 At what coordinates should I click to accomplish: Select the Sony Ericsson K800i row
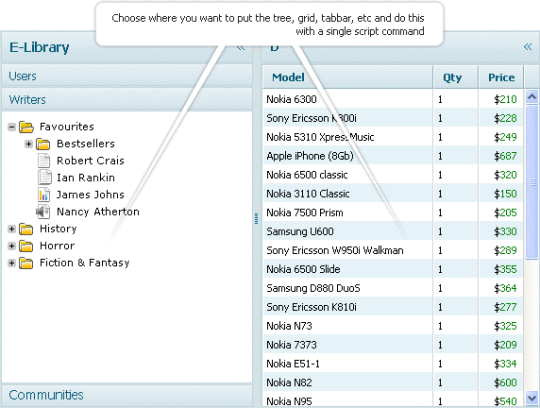click(x=393, y=118)
